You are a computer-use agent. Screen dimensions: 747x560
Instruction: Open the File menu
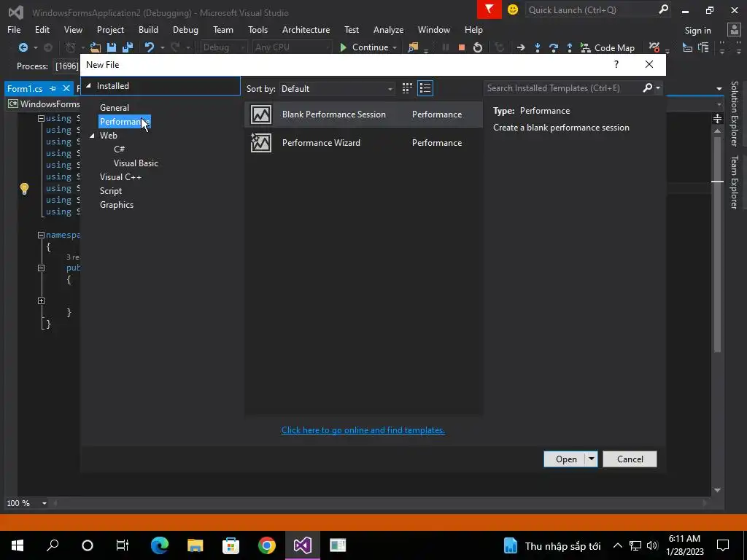(x=14, y=29)
